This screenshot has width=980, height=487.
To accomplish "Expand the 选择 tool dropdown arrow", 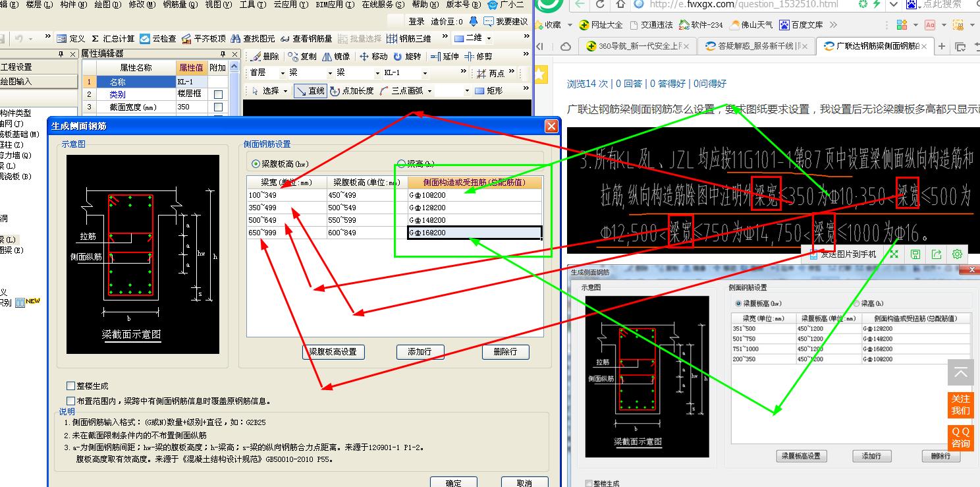I will pyautogui.click(x=286, y=91).
